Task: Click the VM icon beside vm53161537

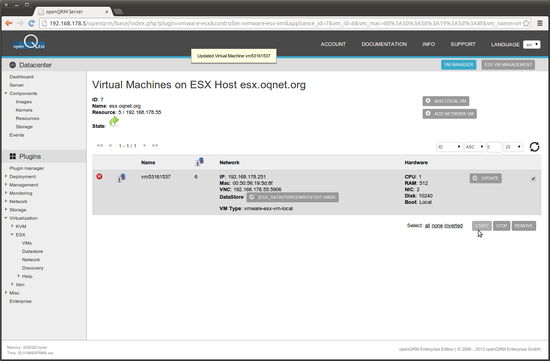Action: 121,178
